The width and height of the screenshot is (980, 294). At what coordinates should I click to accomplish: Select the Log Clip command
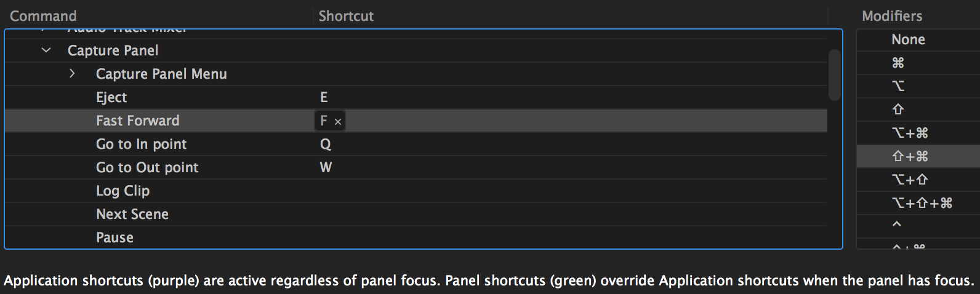122,191
